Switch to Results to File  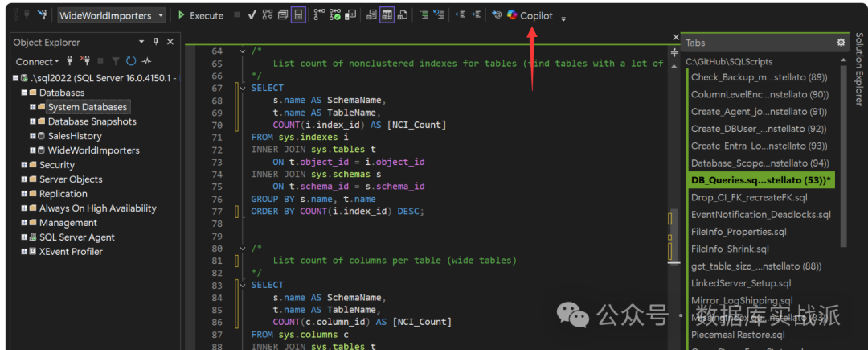click(x=403, y=15)
